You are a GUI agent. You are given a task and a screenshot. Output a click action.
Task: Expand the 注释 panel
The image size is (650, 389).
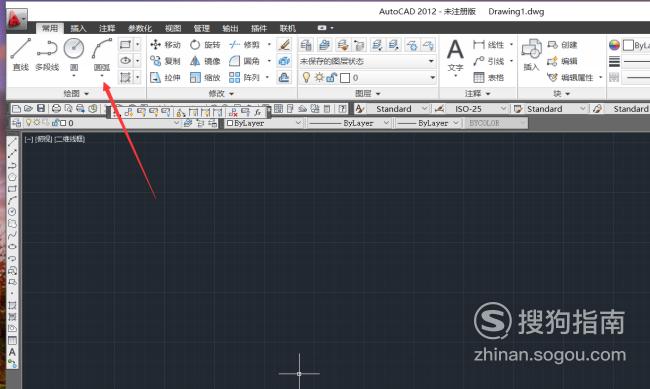pyautogui.click(x=478, y=94)
